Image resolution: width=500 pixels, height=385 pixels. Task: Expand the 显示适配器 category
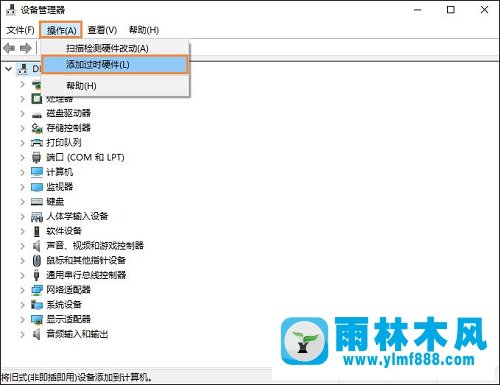[x=22, y=319]
